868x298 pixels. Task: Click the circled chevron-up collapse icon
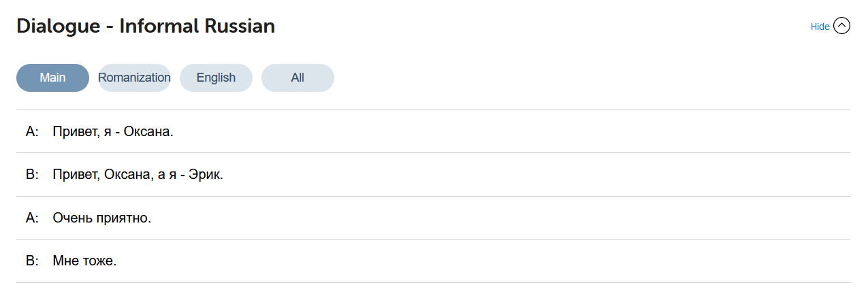coord(842,27)
